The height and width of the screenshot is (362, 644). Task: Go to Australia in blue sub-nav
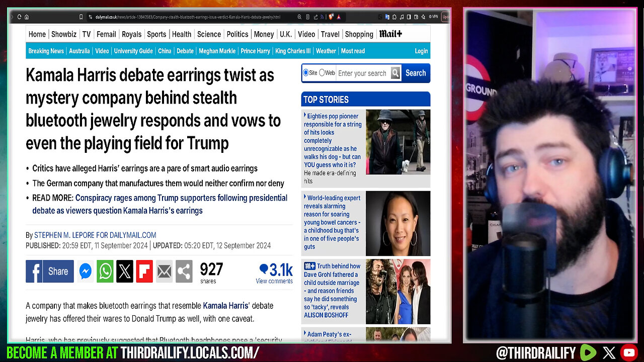click(79, 51)
